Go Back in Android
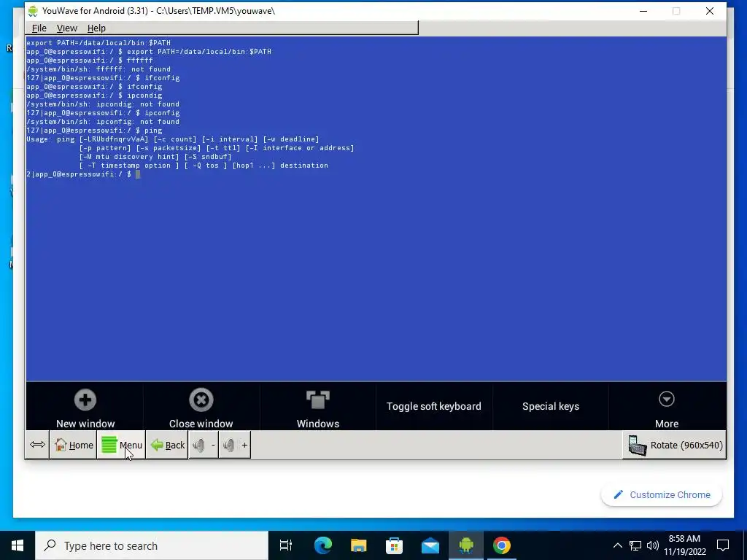This screenshot has height=560, width=747. pyautogui.click(x=167, y=445)
